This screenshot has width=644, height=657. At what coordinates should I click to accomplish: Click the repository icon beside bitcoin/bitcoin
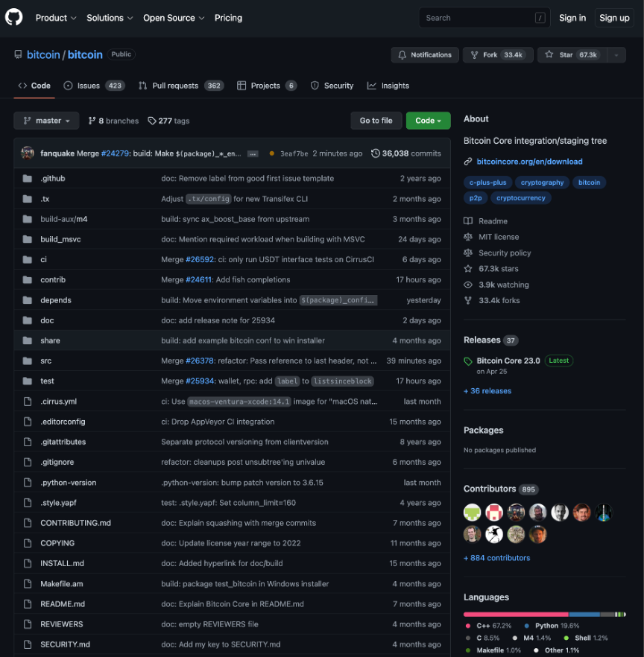[18, 55]
